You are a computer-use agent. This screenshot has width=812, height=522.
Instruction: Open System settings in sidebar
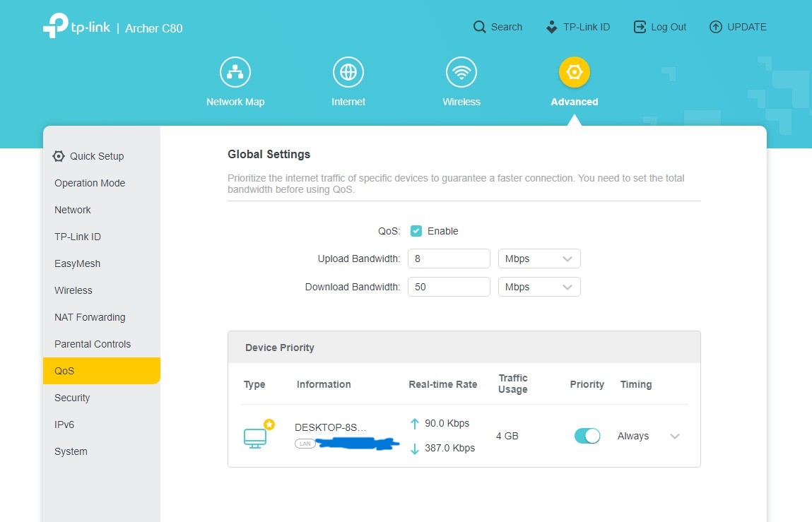point(102,451)
